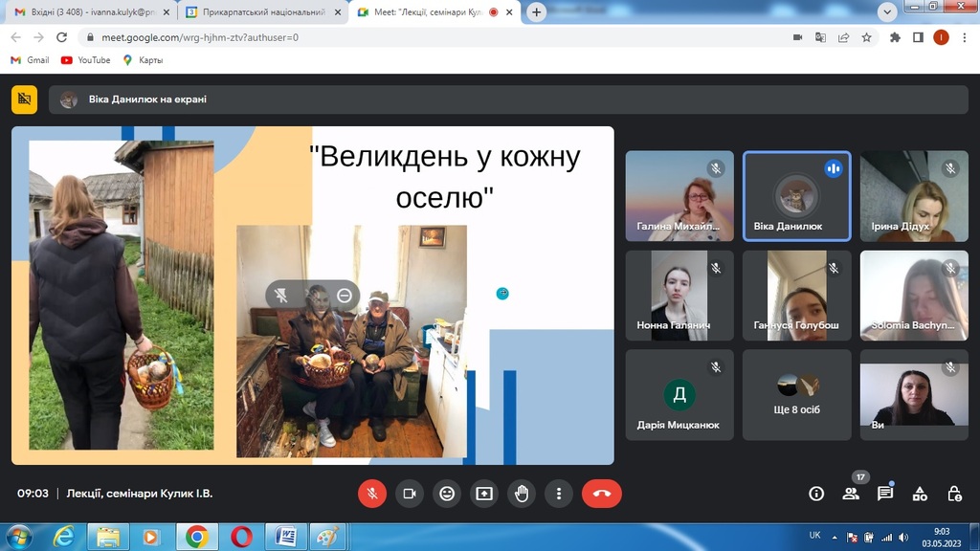Show the participants list
The height and width of the screenshot is (551, 980).
pyautogui.click(x=851, y=494)
